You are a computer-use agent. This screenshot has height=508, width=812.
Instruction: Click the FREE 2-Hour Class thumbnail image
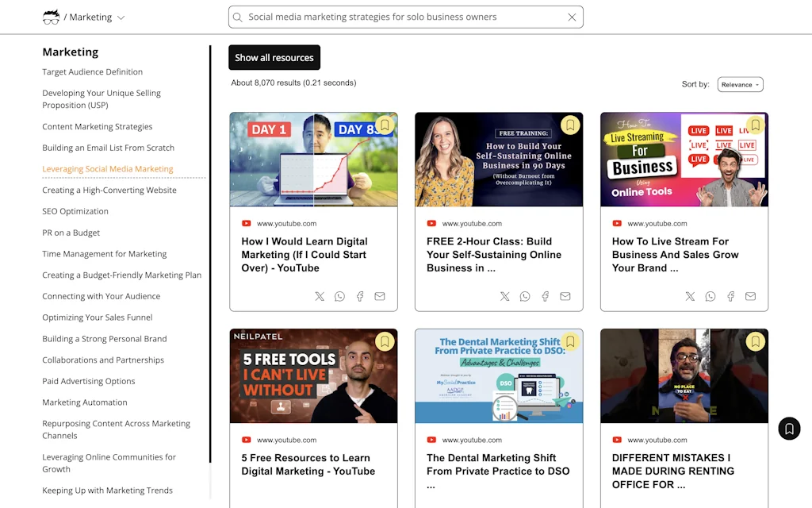pos(499,159)
